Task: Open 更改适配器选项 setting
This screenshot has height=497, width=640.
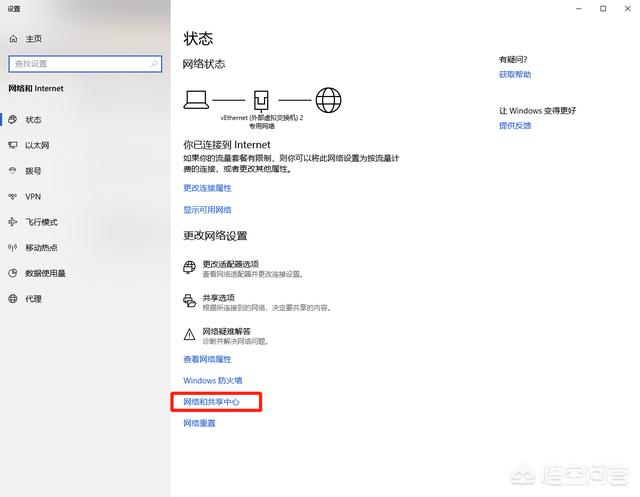Action: pyautogui.click(x=244, y=268)
